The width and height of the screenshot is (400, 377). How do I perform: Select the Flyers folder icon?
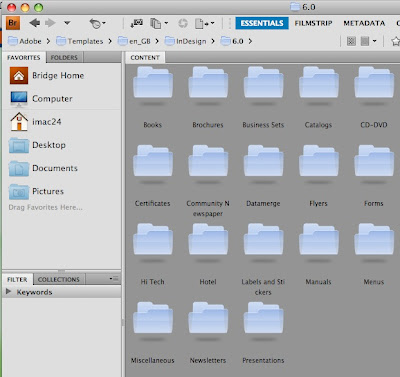pos(319,161)
